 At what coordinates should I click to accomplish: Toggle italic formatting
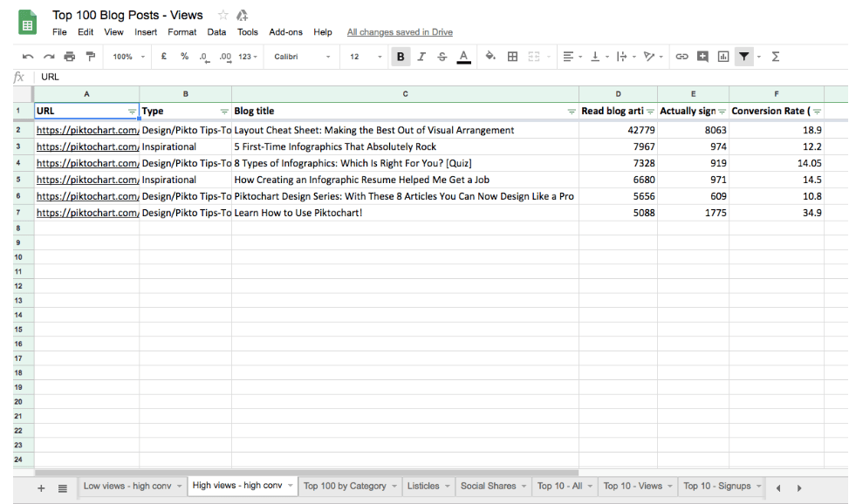click(421, 56)
